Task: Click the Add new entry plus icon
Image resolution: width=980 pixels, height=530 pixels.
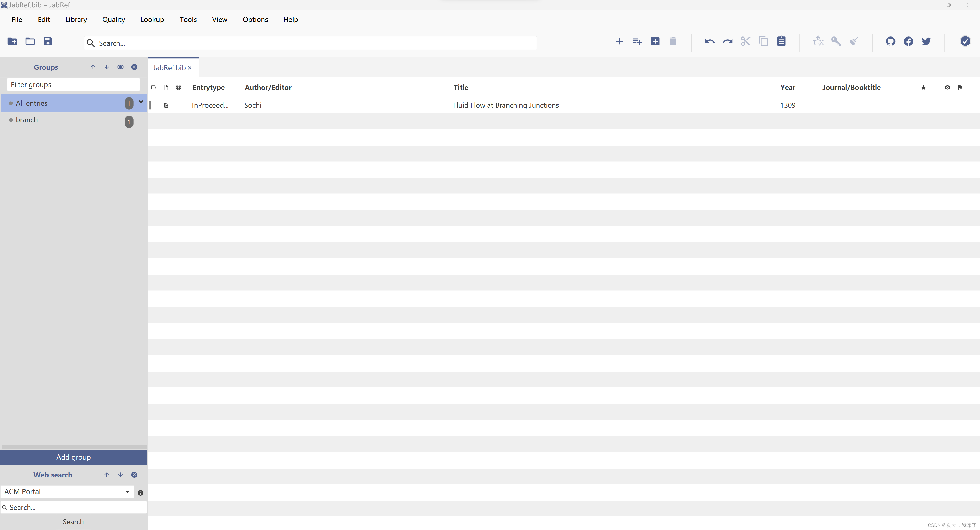Action: (x=619, y=41)
